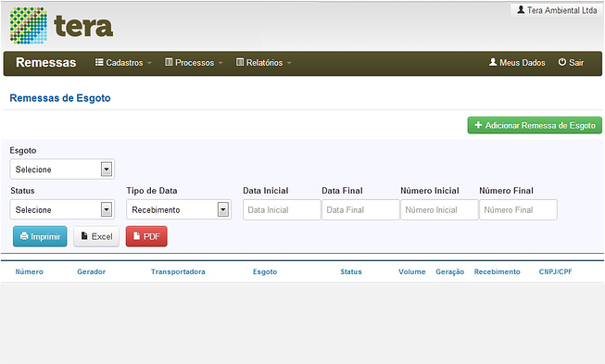Focus the Data Final field
The height and width of the screenshot is (364, 605).
(x=360, y=209)
